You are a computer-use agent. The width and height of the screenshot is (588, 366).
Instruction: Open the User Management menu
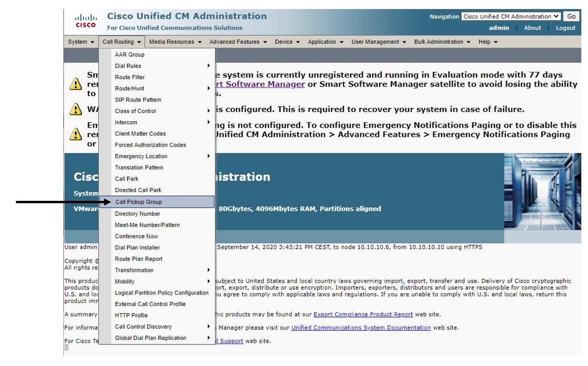click(x=379, y=42)
